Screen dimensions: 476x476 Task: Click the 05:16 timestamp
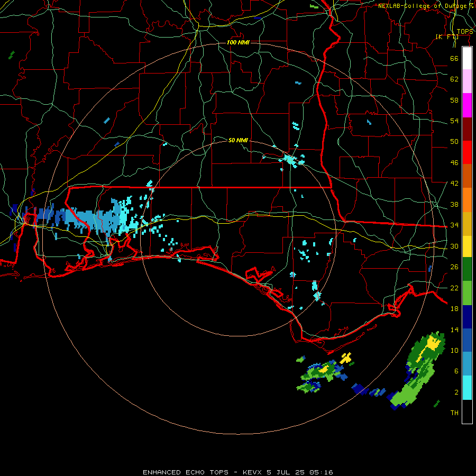coord(321,472)
